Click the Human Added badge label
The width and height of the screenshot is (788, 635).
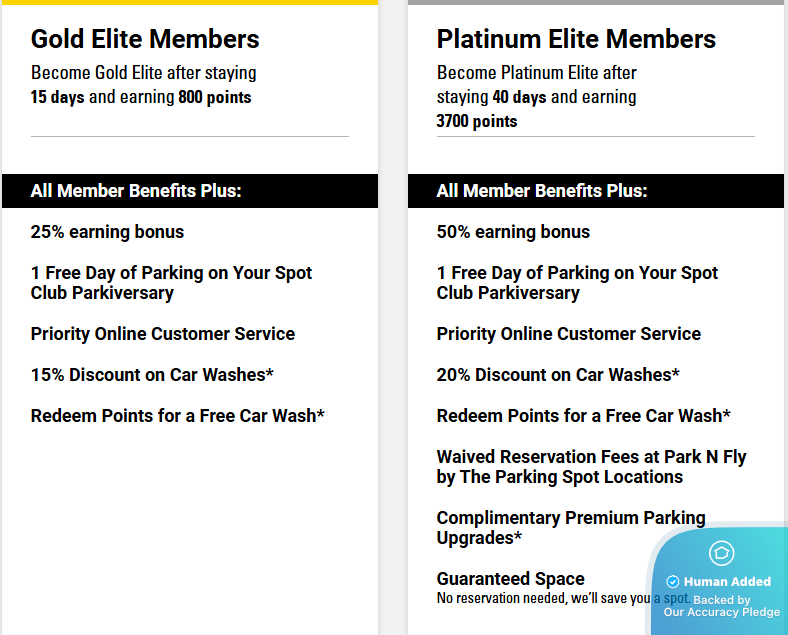[727, 582]
